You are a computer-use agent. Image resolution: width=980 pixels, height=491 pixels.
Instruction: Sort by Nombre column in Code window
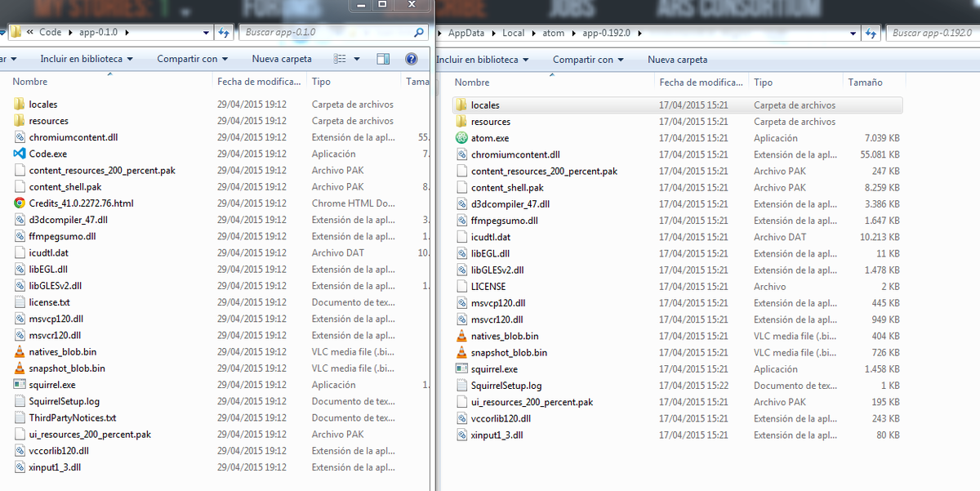pos(110,82)
